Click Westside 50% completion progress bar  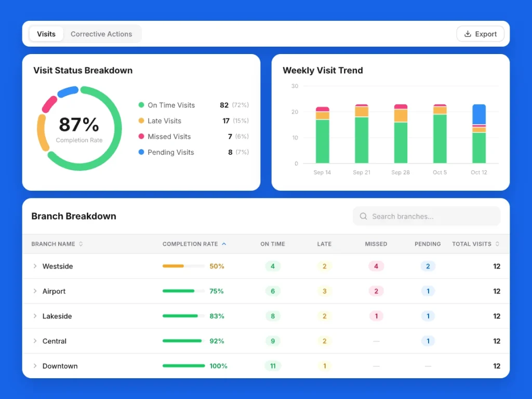[183, 267]
